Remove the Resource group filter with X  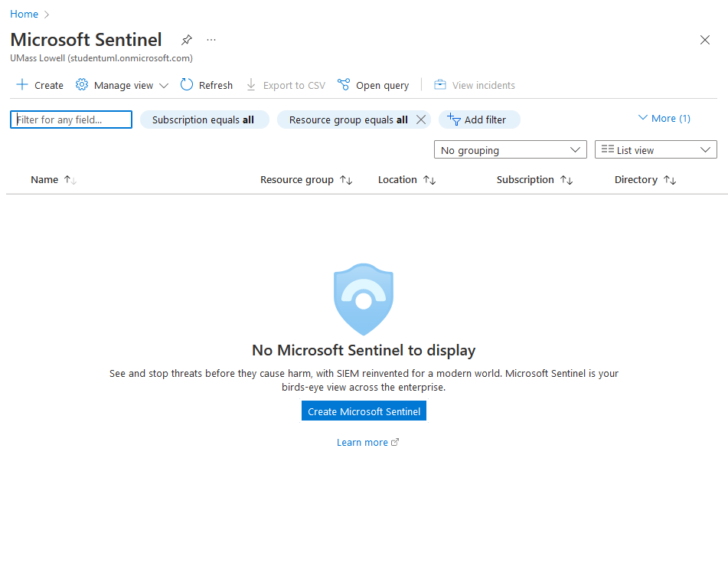(420, 119)
